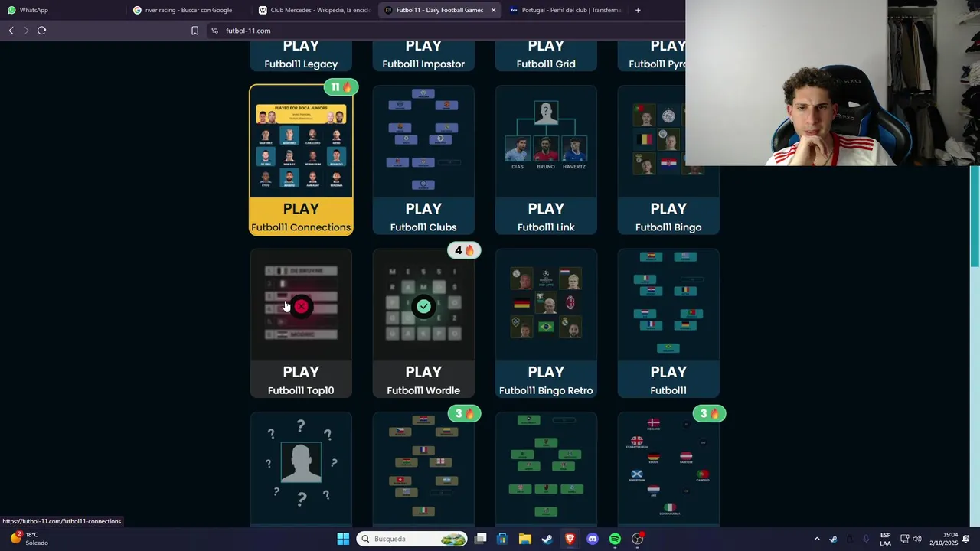Image resolution: width=980 pixels, height=551 pixels.
Task: Open the ESP LAA language switcher
Action: coord(885,539)
